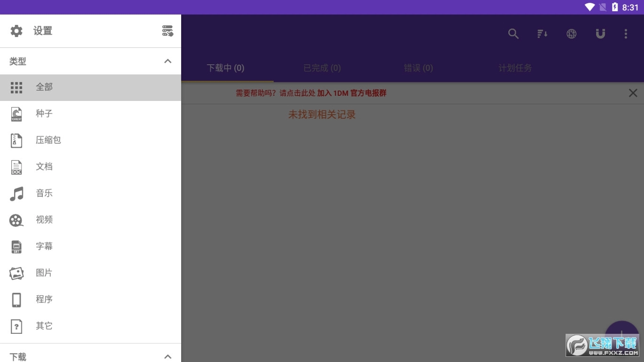Open the sort downloads icon
Viewport: 644px width, 362px height.
[x=542, y=33]
